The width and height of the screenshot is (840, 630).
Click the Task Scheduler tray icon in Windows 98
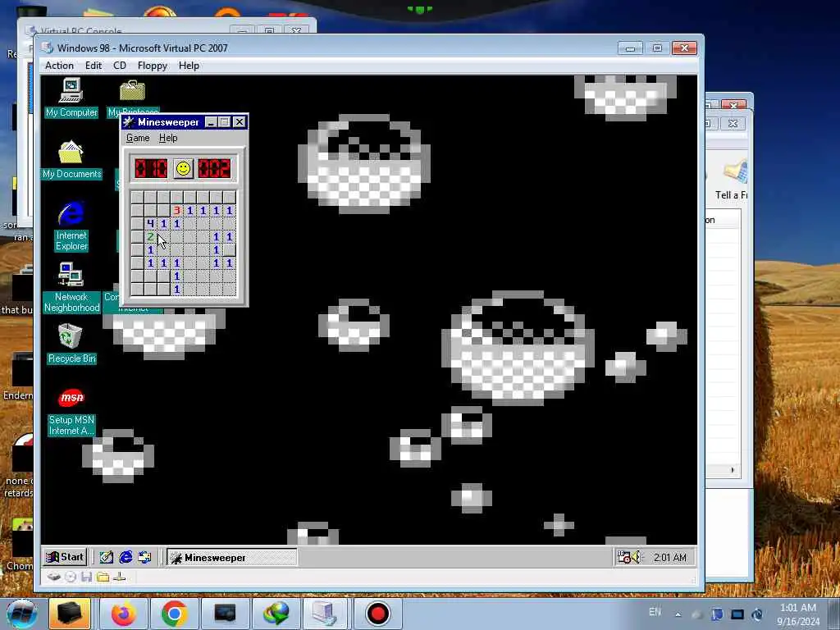(623, 557)
